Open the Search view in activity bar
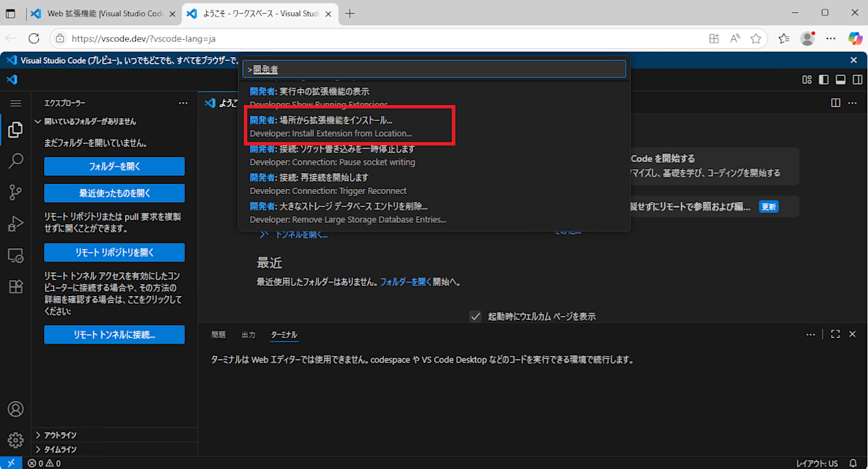 coord(15,161)
